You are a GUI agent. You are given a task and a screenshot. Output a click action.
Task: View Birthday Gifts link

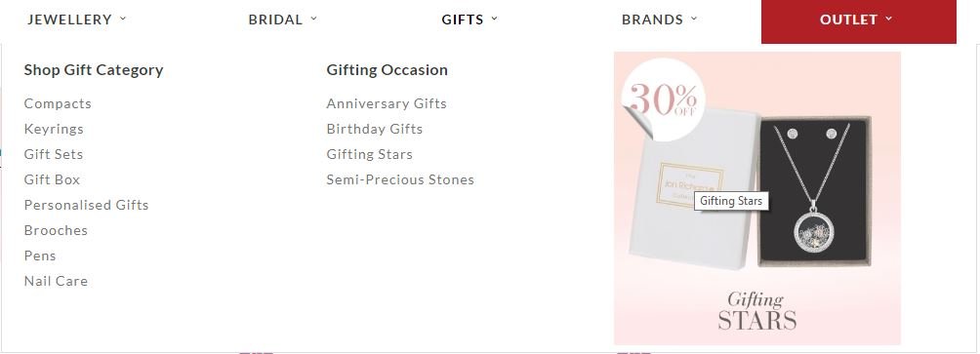point(375,130)
